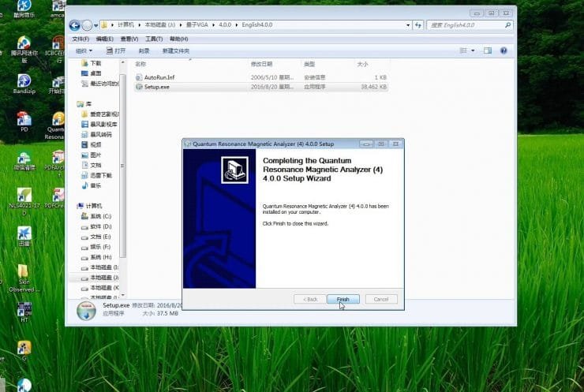Click the 类型 column header
This screenshot has width=584, height=392.
[x=309, y=64]
